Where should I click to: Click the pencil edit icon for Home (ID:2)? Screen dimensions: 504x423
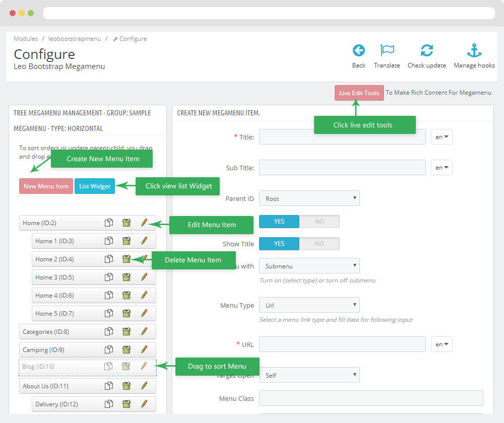pos(144,223)
